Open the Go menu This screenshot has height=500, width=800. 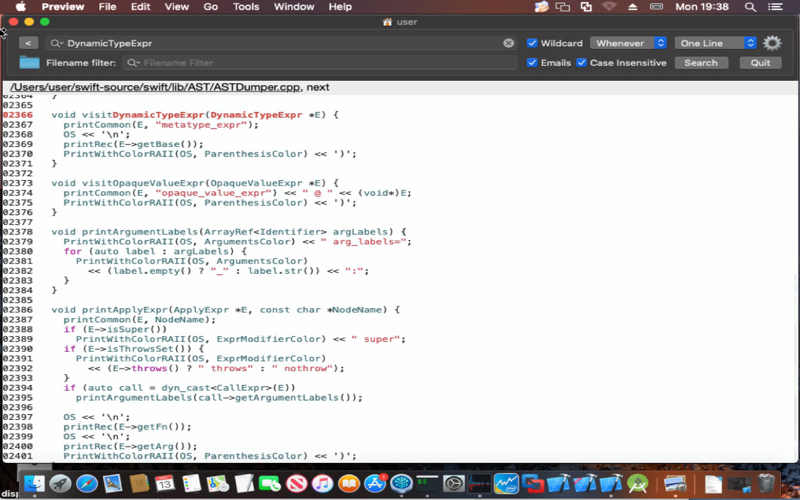(210, 7)
